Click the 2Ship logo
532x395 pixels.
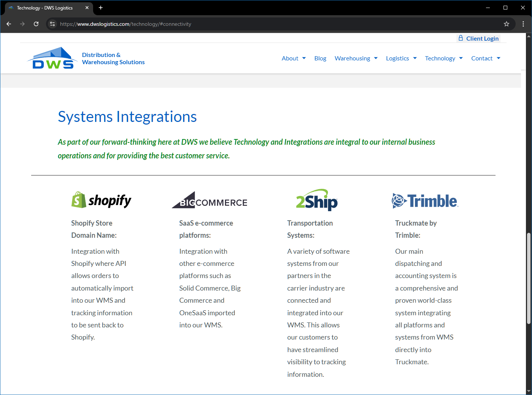click(x=317, y=200)
